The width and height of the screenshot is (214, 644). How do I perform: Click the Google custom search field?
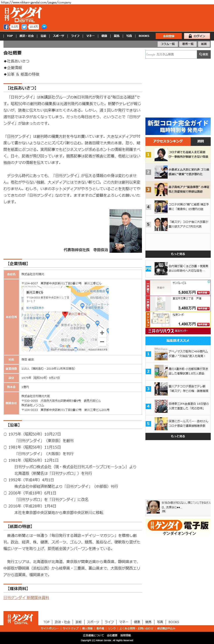[171, 55]
